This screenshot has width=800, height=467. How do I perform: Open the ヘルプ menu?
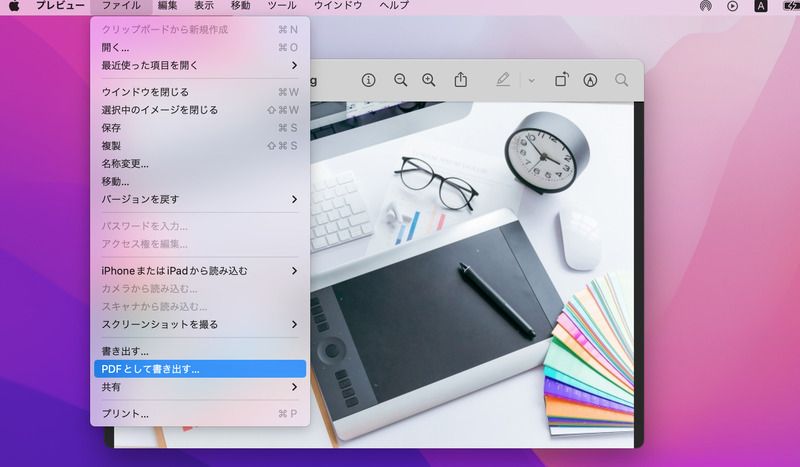click(394, 6)
